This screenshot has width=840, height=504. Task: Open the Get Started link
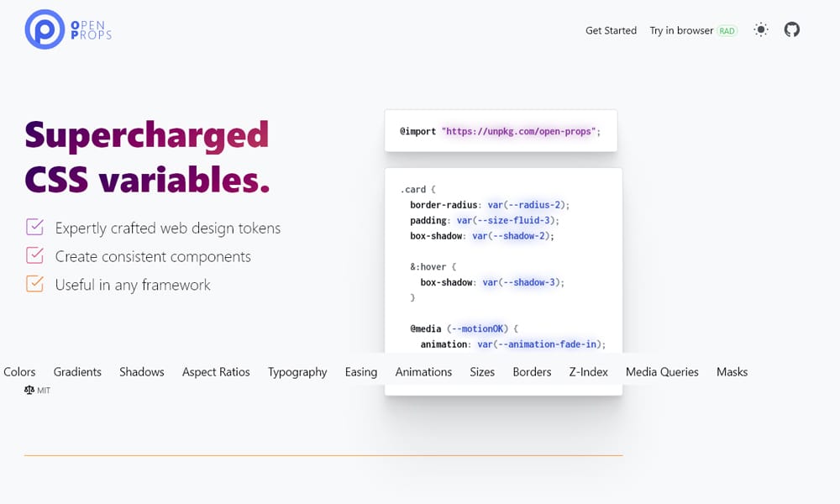pos(611,29)
